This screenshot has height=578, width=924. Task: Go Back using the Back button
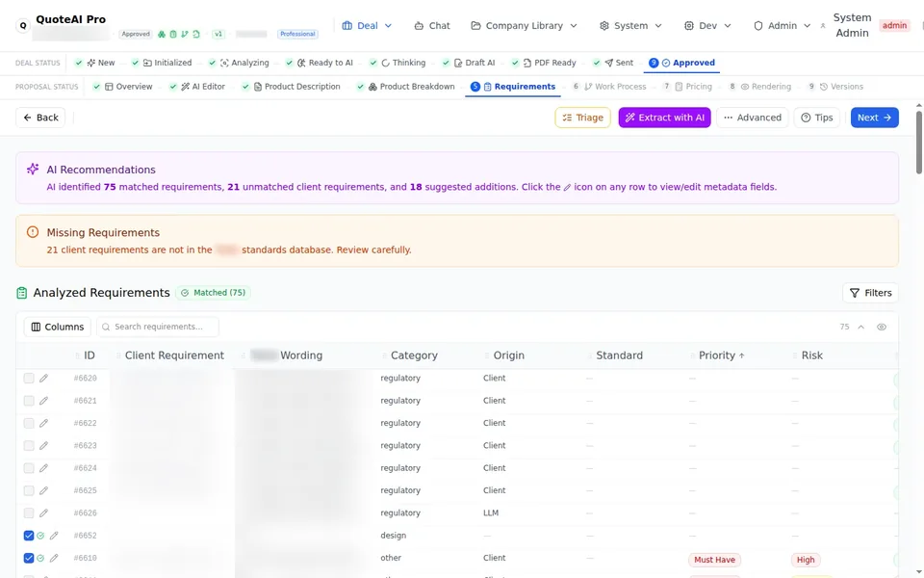40,118
